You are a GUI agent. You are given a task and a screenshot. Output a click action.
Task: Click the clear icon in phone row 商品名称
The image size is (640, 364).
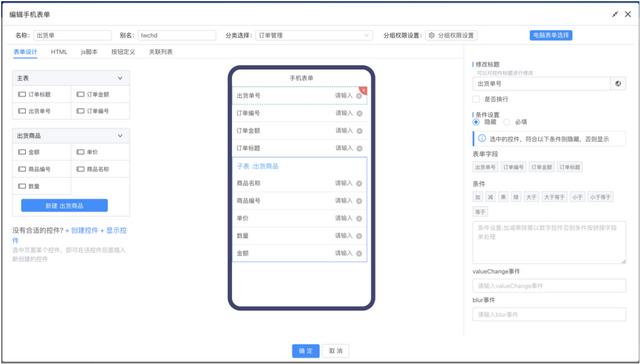pos(359,184)
